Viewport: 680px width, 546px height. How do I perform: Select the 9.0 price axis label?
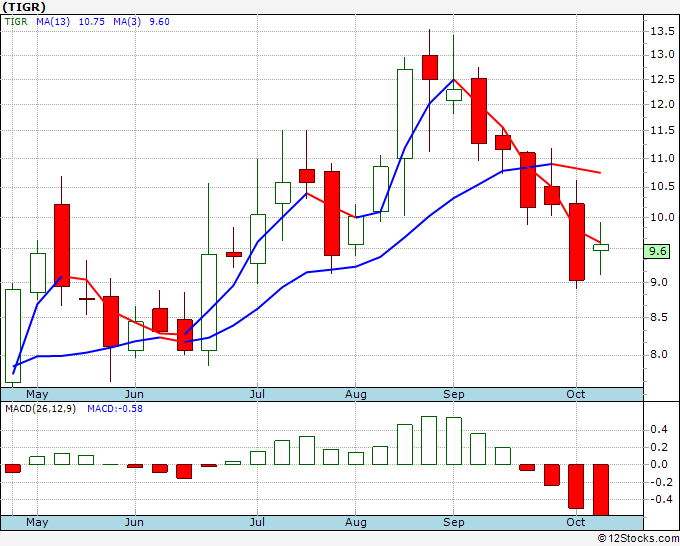point(658,282)
